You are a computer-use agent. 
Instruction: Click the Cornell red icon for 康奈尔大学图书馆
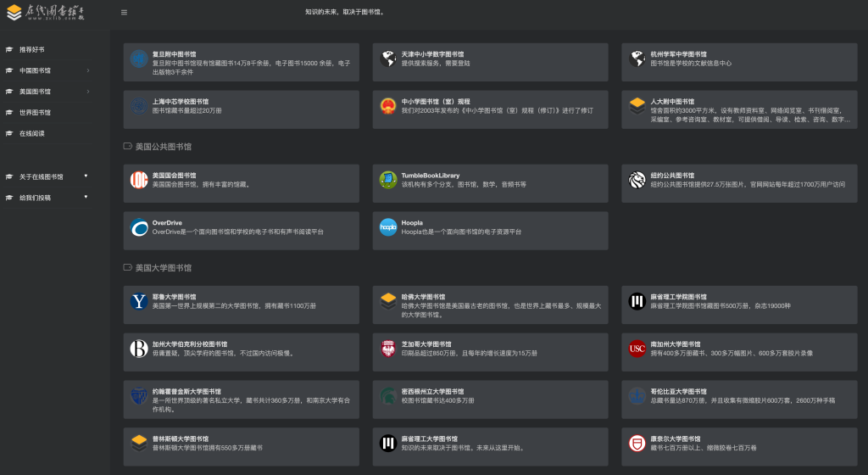point(637,443)
